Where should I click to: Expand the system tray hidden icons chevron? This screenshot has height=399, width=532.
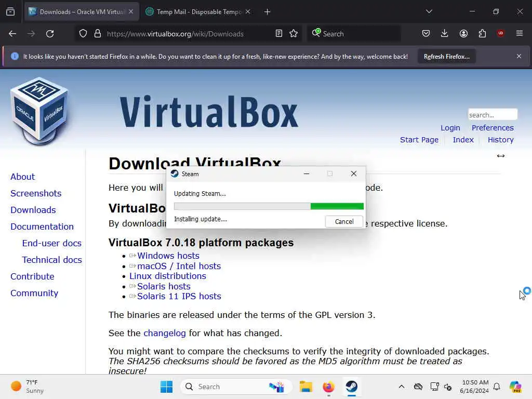(x=402, y=387)
